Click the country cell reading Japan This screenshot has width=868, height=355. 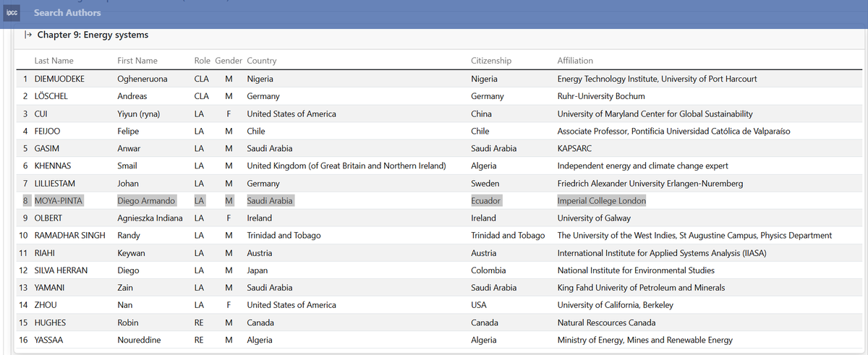(258, 270)
